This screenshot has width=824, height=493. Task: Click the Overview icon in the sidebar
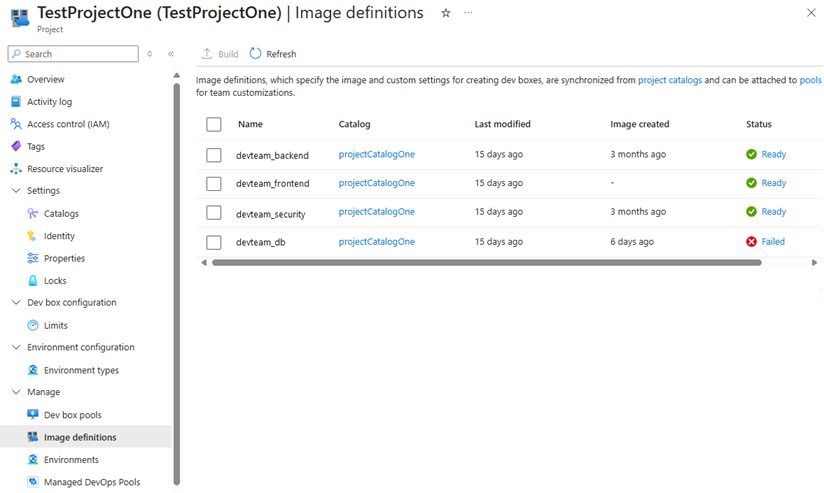click(x=15, y=79)
